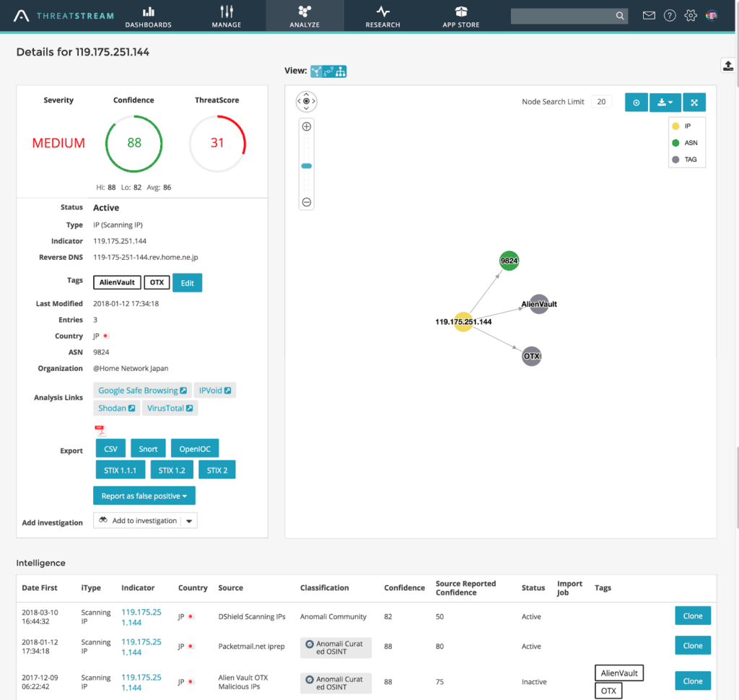Expand the Add to investigation arrow

189,521
